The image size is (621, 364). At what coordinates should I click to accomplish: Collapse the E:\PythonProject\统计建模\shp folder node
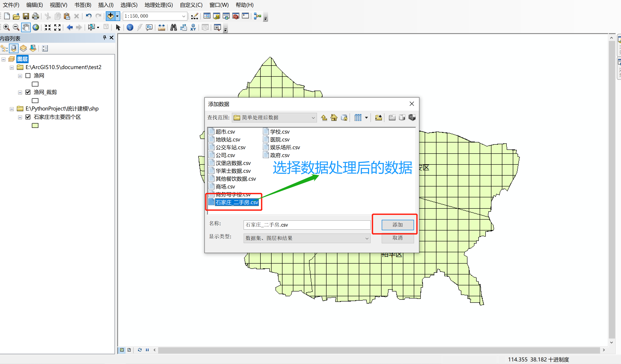[12, 109]
